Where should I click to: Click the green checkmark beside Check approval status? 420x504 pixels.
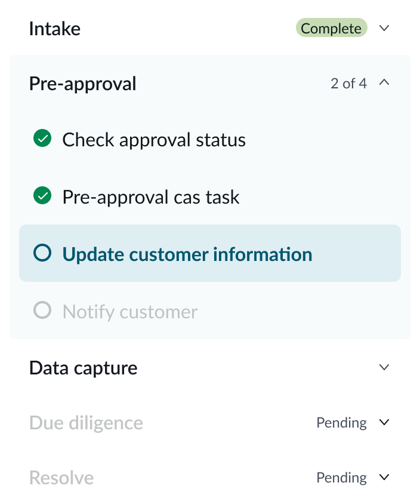coord(42,140)
